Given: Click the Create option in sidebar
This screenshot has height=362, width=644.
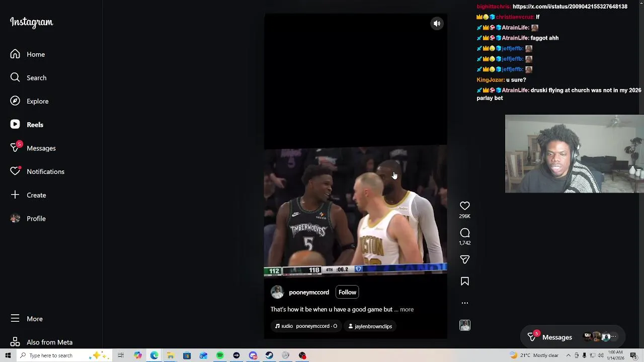Looking at the screenshot, I should (29, 195).
